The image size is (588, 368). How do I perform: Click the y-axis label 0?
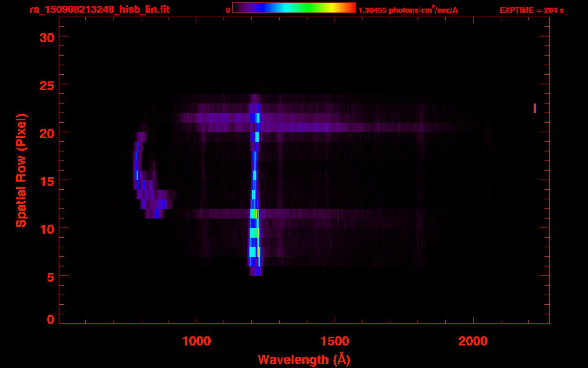click(51, 320)
